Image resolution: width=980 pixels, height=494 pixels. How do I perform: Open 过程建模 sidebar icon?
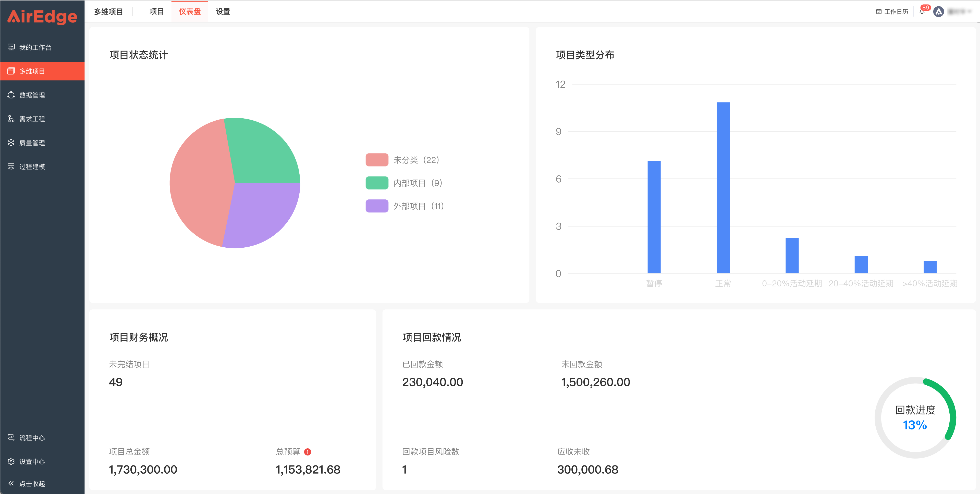tap(11, 167)
